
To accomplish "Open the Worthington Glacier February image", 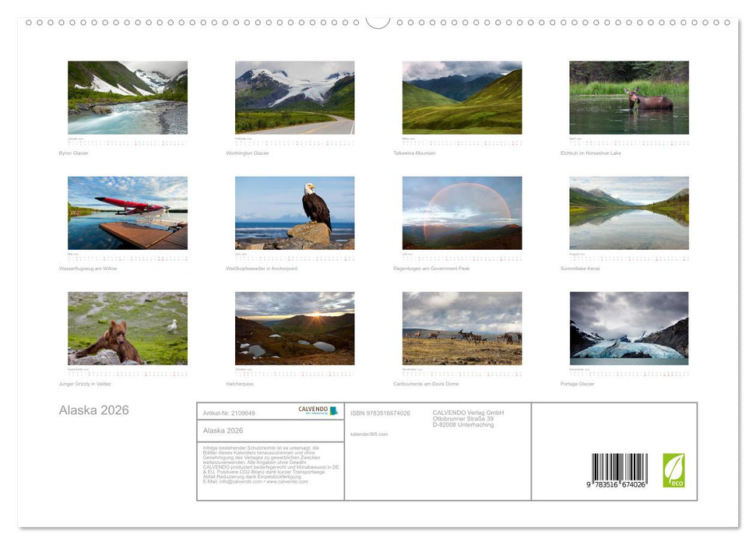I will tap(295, 97).
